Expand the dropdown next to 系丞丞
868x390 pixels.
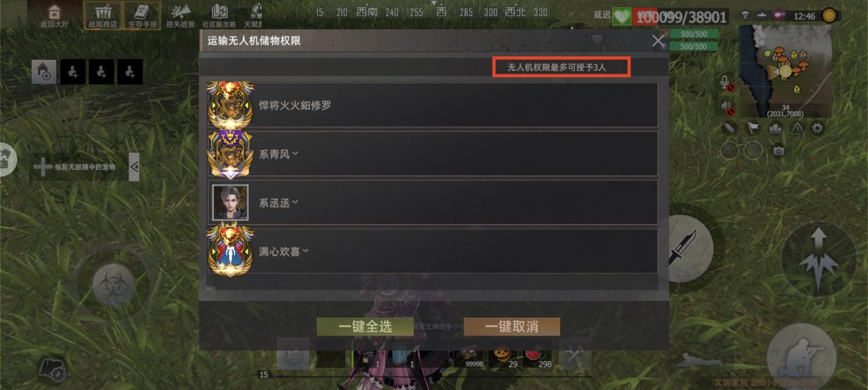(x=295, y=201)
